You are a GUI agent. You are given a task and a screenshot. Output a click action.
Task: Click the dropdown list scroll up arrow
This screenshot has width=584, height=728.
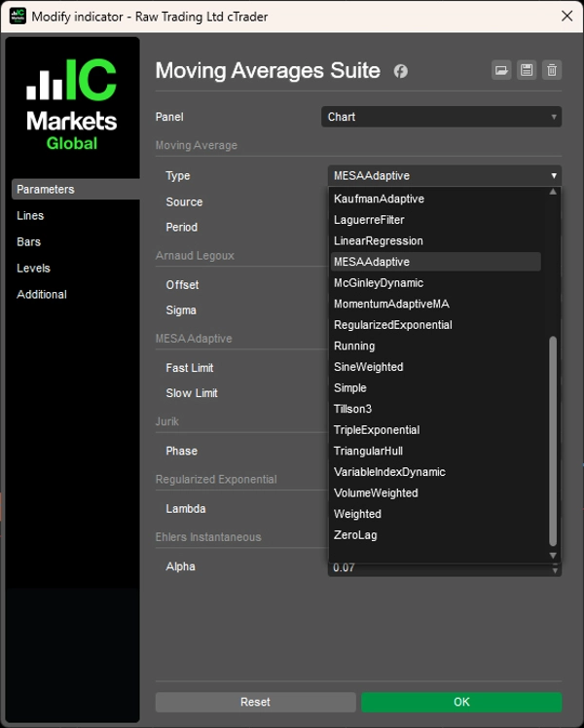[553, 192]
